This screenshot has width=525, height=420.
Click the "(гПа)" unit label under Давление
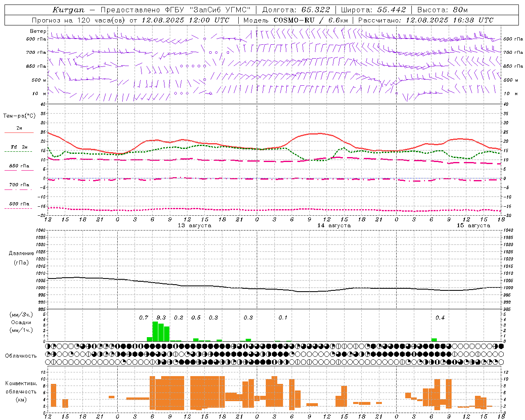click(21, 263)
